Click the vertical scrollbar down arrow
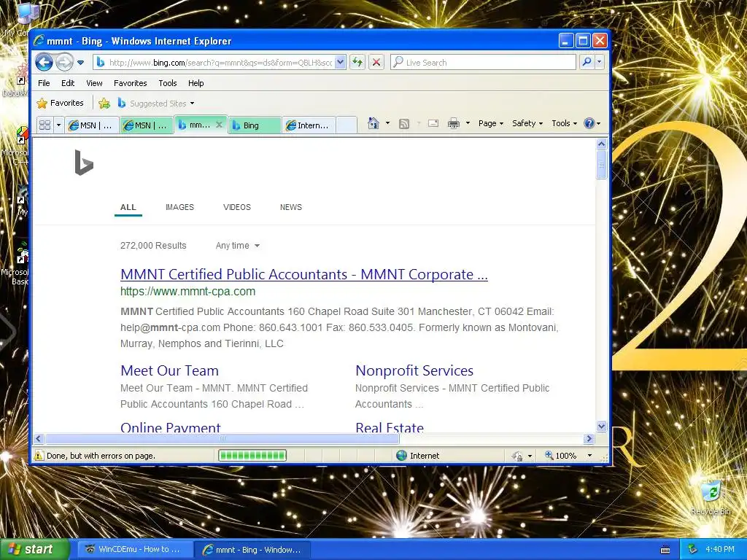Image resolution: width=747 pixels, height=560 pixels. pyautogui.click(x=601, y=426)
